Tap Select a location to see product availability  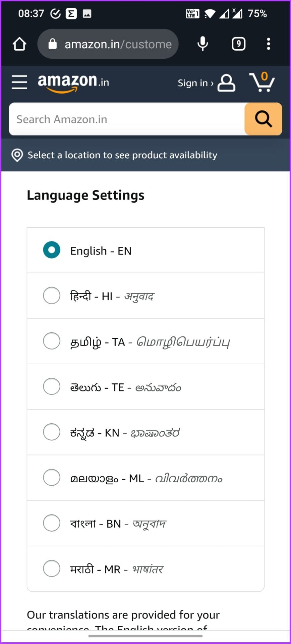pos(122,155)
